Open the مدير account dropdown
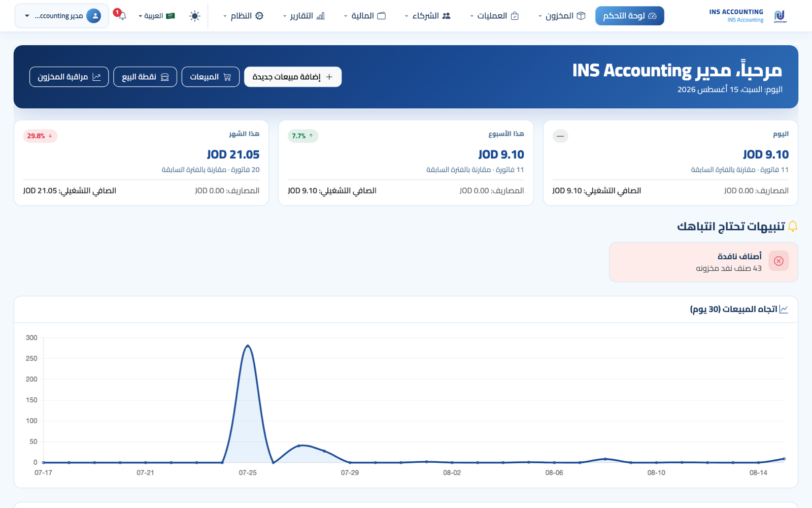This screenshot has width=812, height=508. (61, 16)
